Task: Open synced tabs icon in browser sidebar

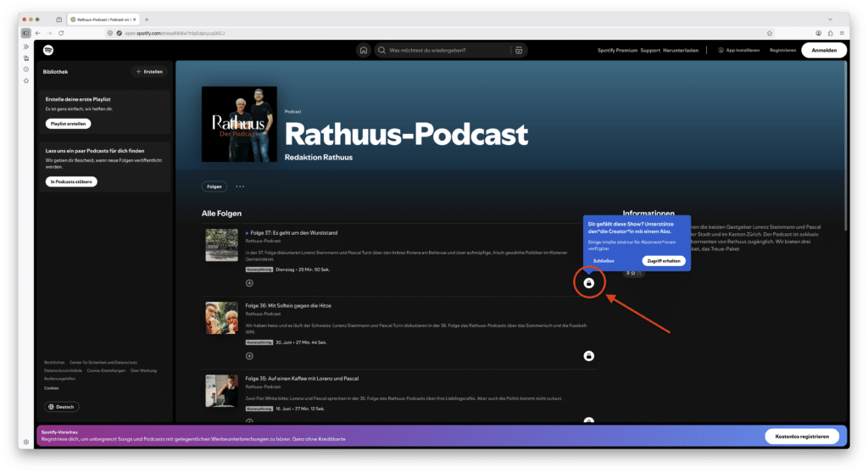Action: pos(26,58)
